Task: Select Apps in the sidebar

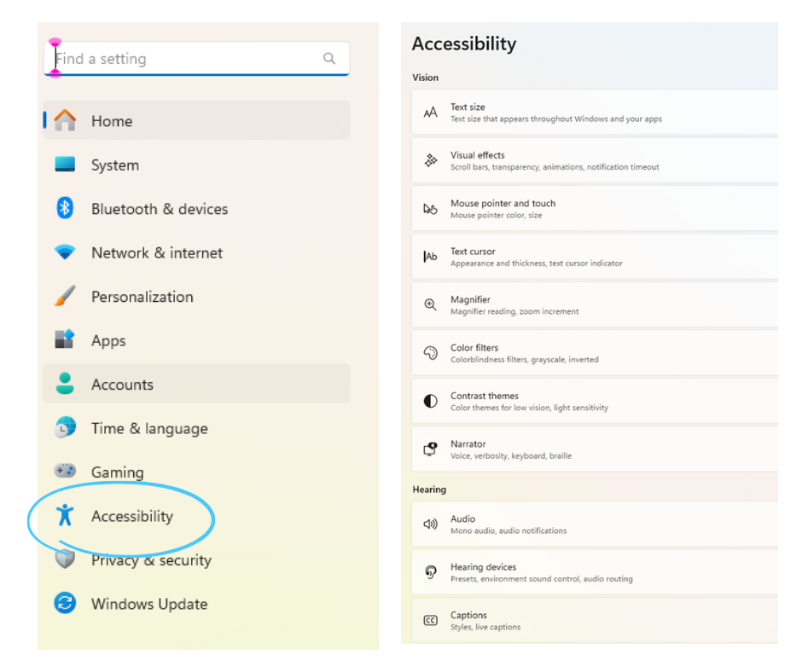Action: point(197,340)
